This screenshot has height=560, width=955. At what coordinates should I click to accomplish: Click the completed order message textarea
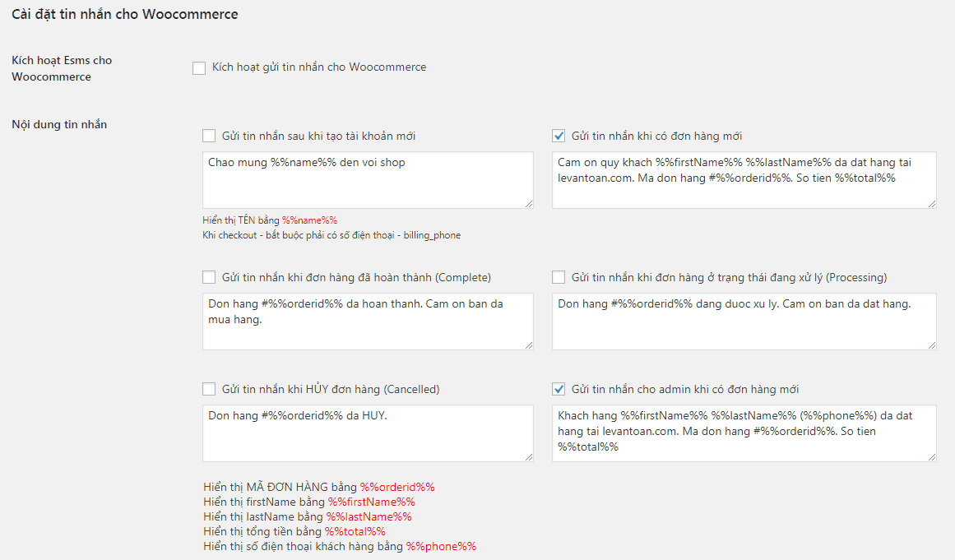tap(368, 321)
